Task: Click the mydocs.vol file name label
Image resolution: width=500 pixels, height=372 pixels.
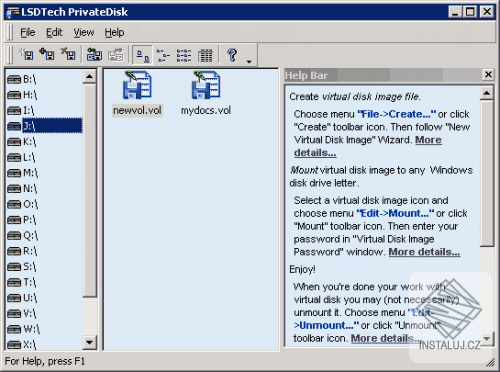Action: click(206, 110)
